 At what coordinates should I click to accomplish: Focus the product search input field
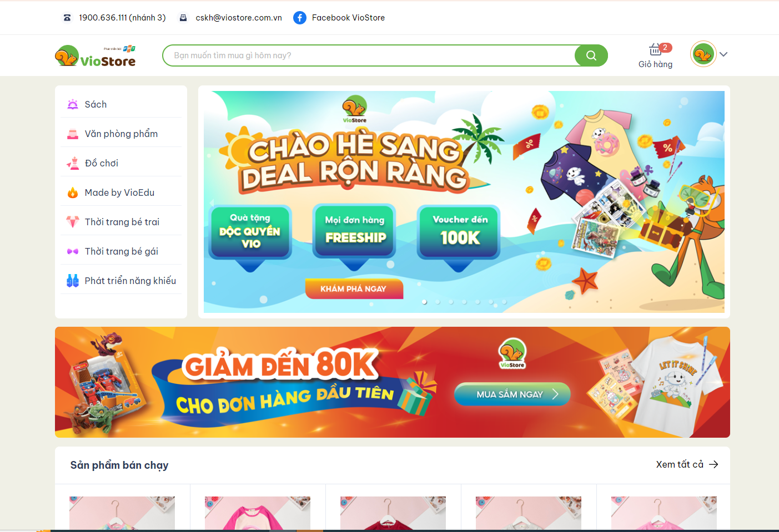click(x=369, y=55)
